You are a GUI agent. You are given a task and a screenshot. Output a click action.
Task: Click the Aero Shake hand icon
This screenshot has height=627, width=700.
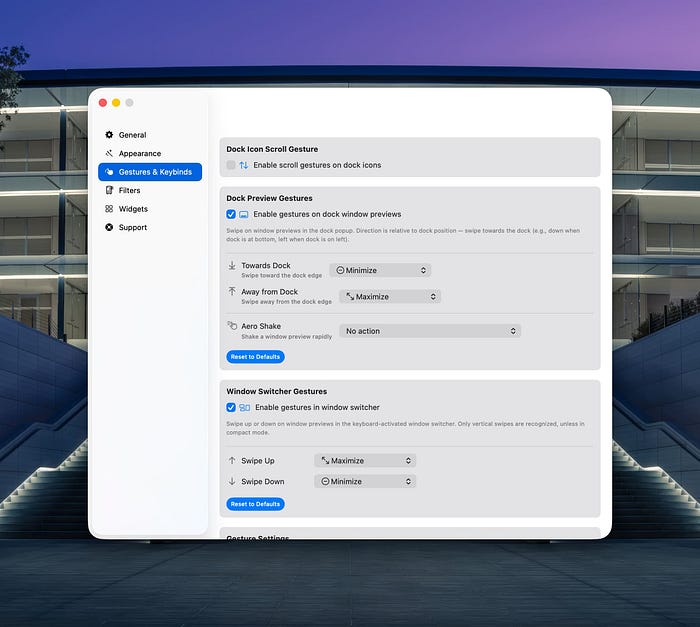[232, 326]
